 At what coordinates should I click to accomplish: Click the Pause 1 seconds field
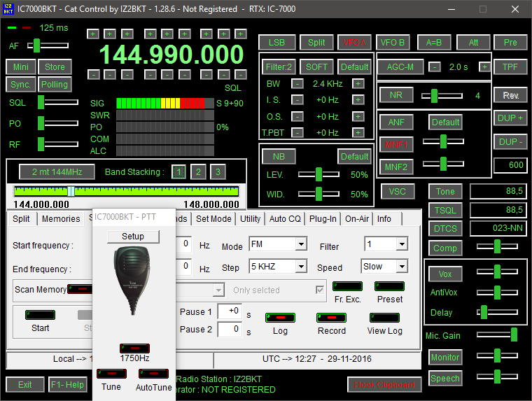tap(230, 311)
